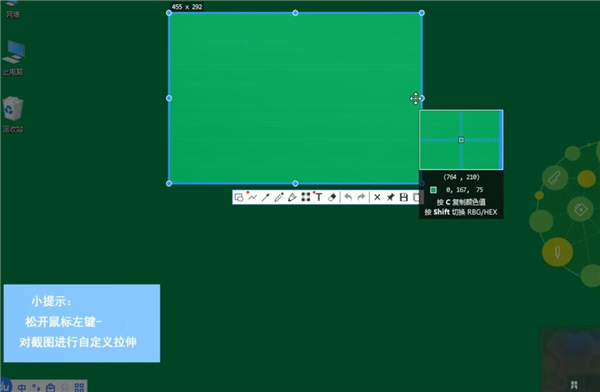Open the This PC desktop icon
The image size is (600, 392).
pos(13,57)
